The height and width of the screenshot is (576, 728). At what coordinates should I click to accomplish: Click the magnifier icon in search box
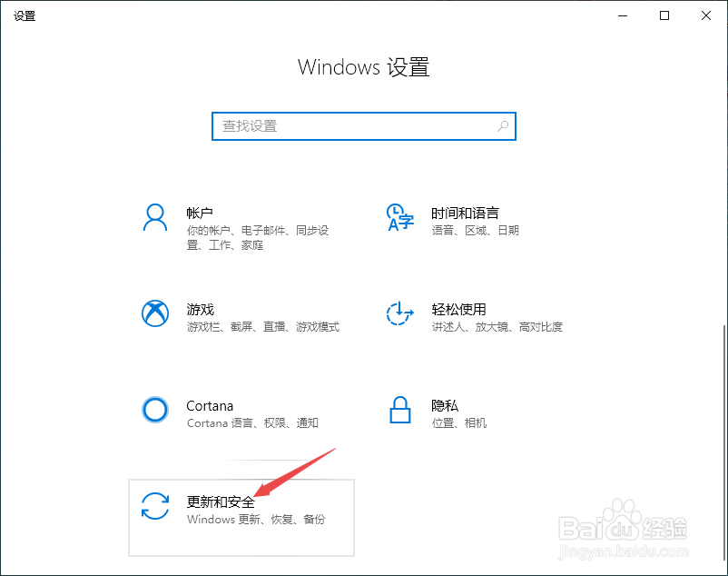[x=503, y=126]
